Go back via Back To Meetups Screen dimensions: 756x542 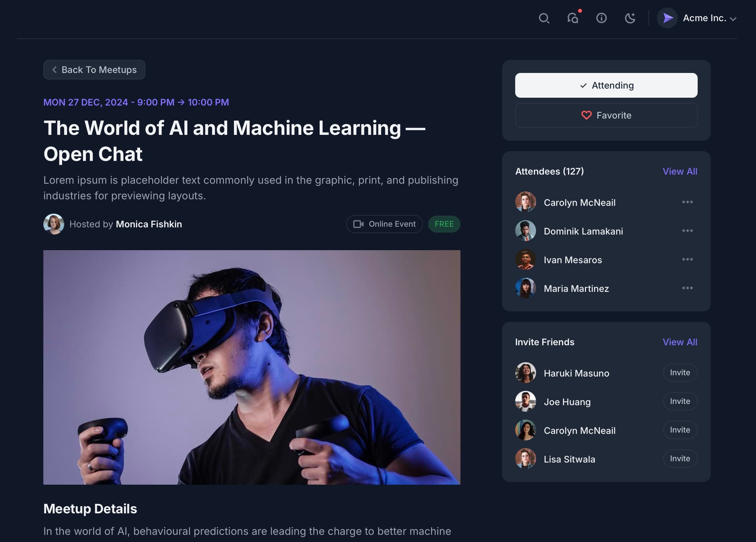point(94,70)
